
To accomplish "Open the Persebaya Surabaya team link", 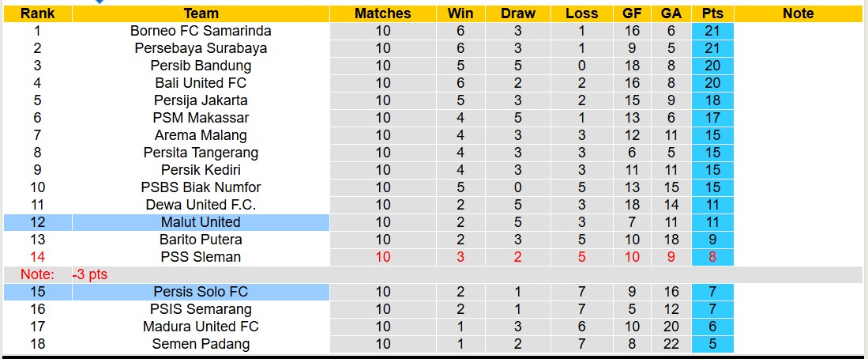I will 201,48.
